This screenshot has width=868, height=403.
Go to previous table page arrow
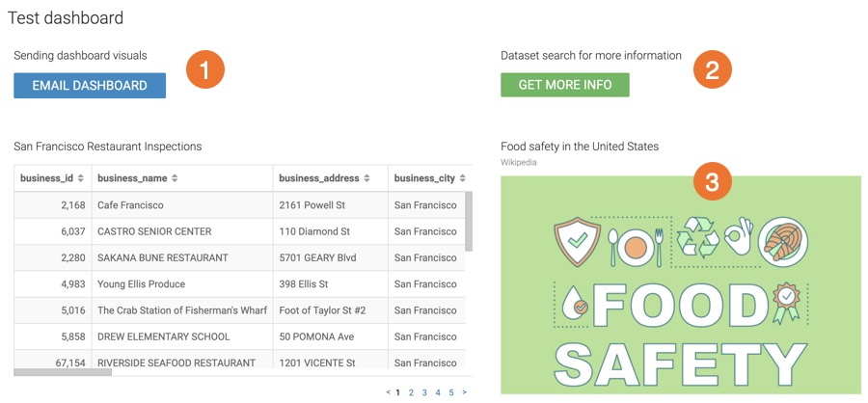388,392
